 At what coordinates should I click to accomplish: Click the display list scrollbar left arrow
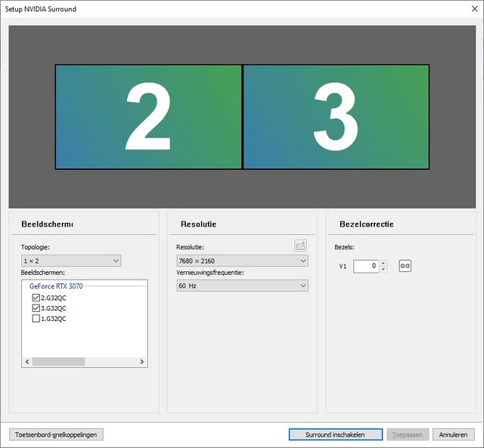[27, 362]
